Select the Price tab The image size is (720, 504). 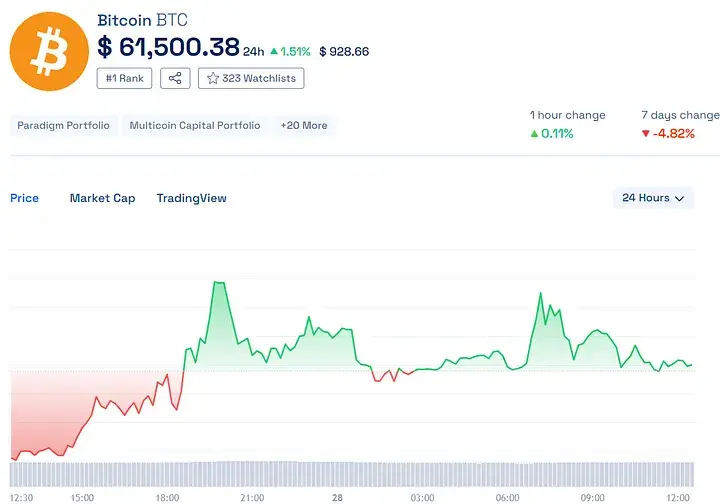(24, 198)
